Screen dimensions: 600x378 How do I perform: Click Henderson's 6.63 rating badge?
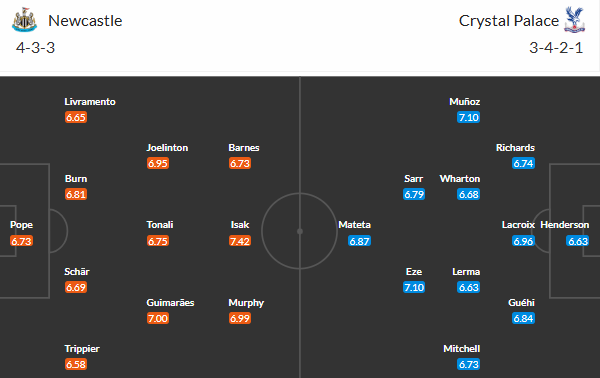point(578,241)
